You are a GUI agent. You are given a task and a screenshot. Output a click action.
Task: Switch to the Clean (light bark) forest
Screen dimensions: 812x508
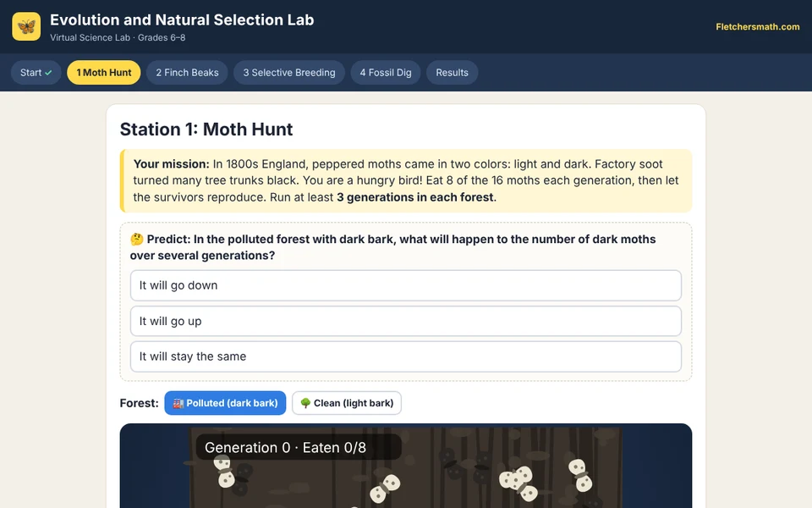point(347,403)
